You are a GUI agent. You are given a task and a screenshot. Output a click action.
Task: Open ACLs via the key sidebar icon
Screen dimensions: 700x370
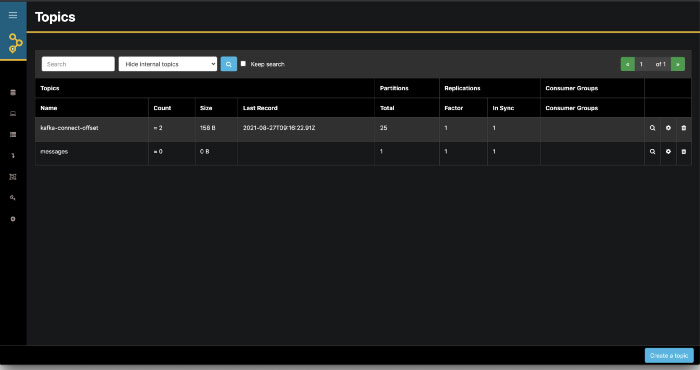(x=13, y=198)
